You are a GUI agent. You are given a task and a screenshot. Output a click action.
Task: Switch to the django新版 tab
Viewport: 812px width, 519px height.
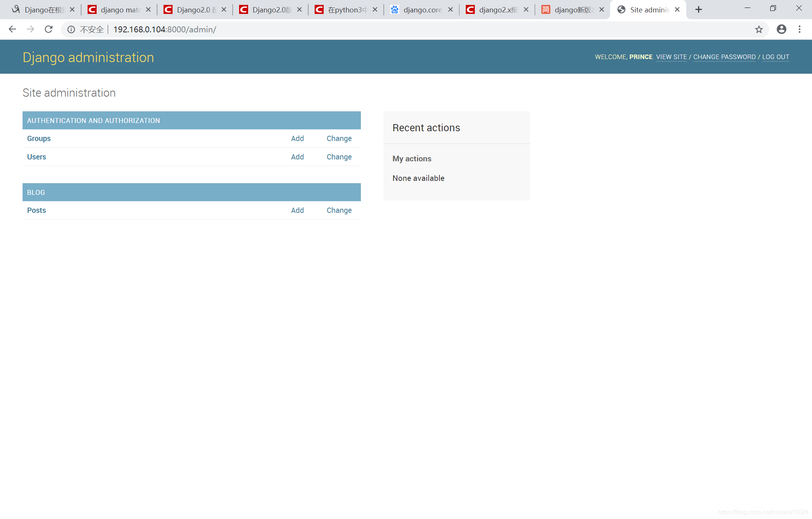(x=573, y=10)
